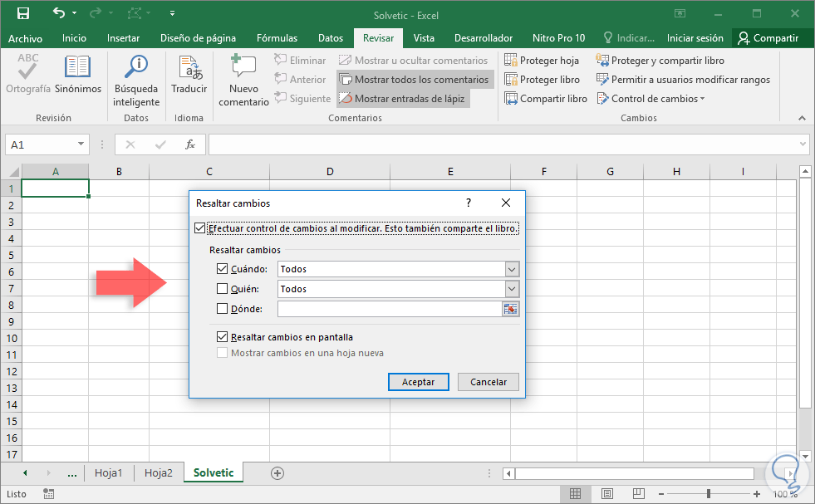This screenshot has height=504, width=815.
Task: Click the Proteger hoja icon
Action: point(511,61)
